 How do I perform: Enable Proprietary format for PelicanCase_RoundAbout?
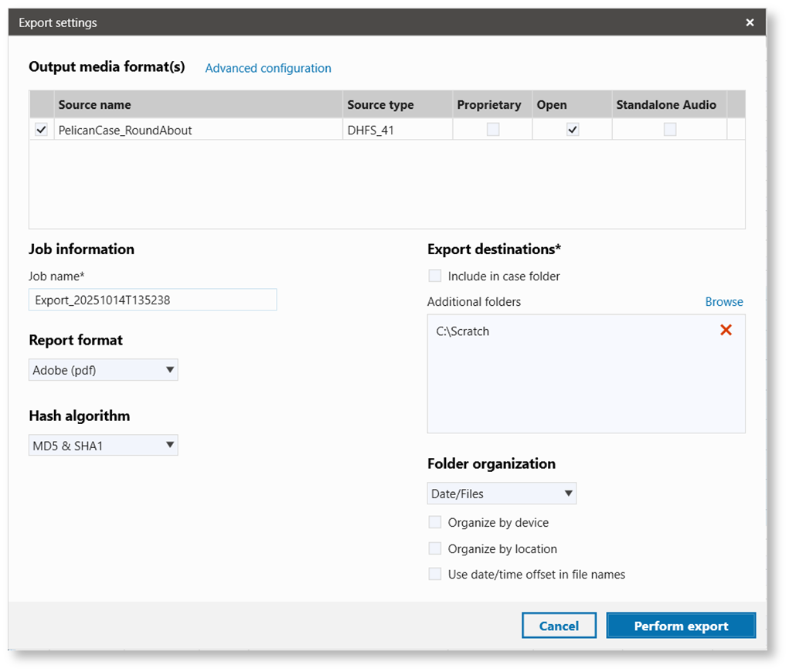(491, 129)
